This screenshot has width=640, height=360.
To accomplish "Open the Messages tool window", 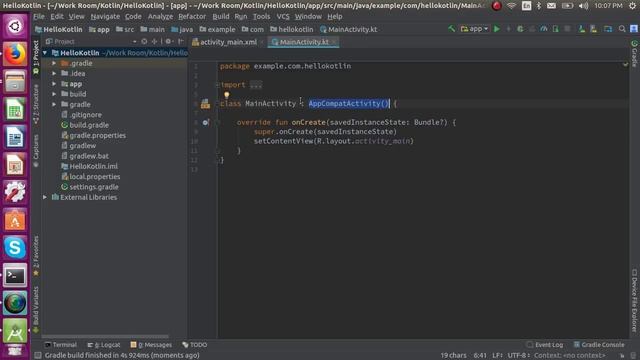I will coord(151,345).
